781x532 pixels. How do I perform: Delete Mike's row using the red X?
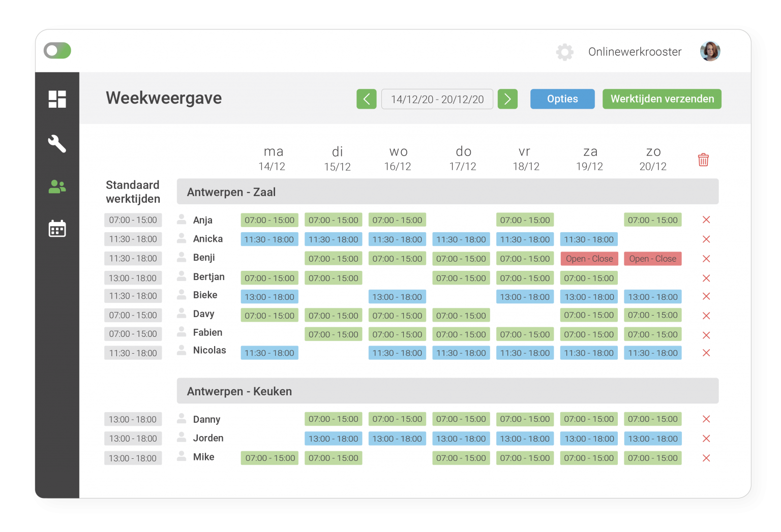[706, 458]
